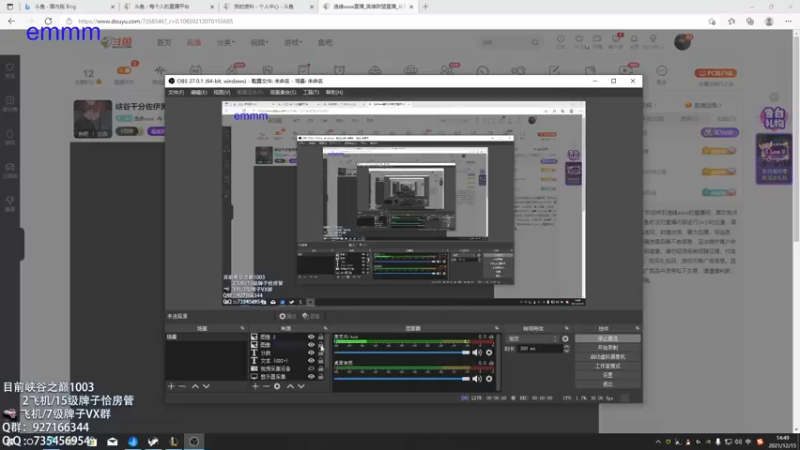
Task: Move the selected source up
Action: pos(290,386)
